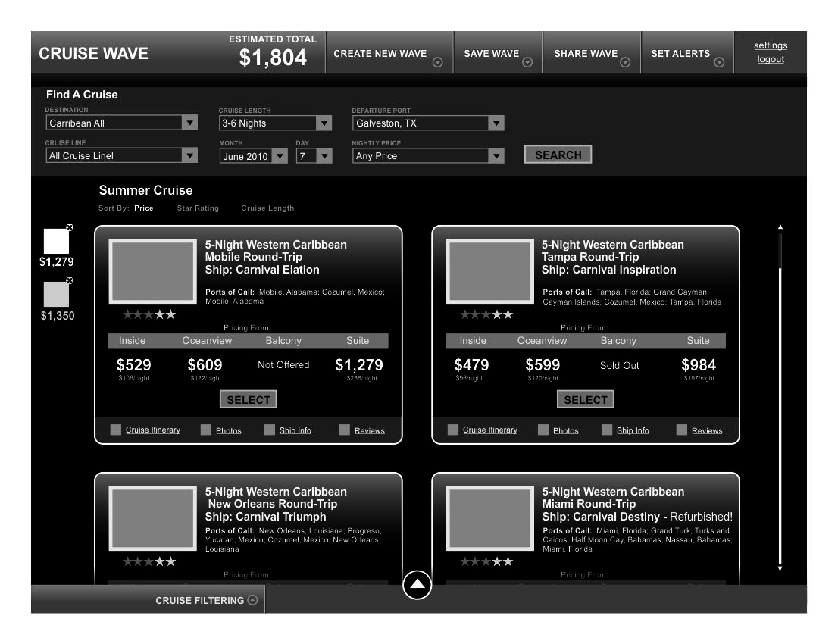Open the SHARE WAVE menu
The height and width of the screenshot is (644, 838).
[592, 52]
